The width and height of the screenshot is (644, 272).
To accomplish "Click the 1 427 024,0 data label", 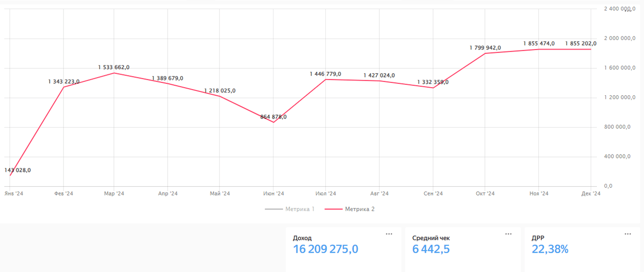I will click(379, 75).
